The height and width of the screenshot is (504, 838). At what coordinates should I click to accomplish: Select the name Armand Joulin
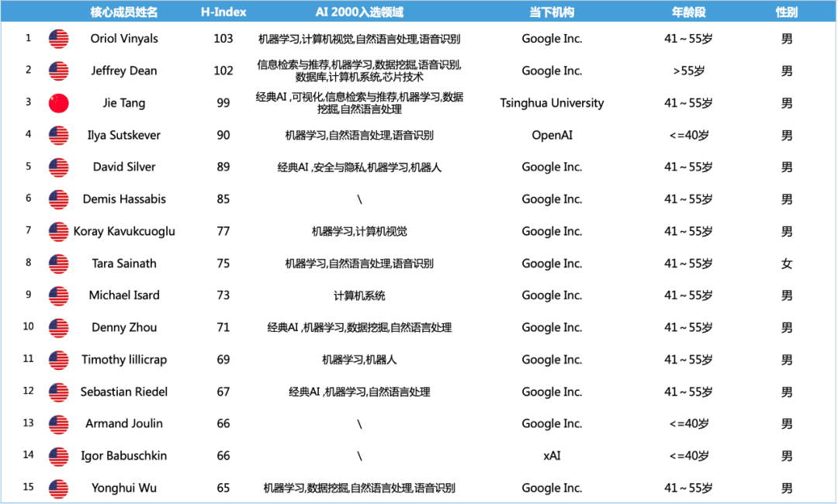[124, 423]
